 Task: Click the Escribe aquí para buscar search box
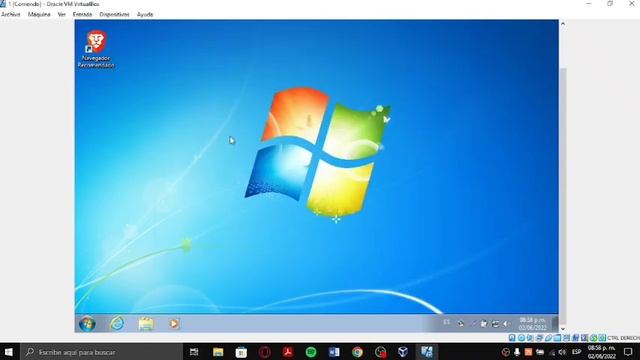pos(101,352)
